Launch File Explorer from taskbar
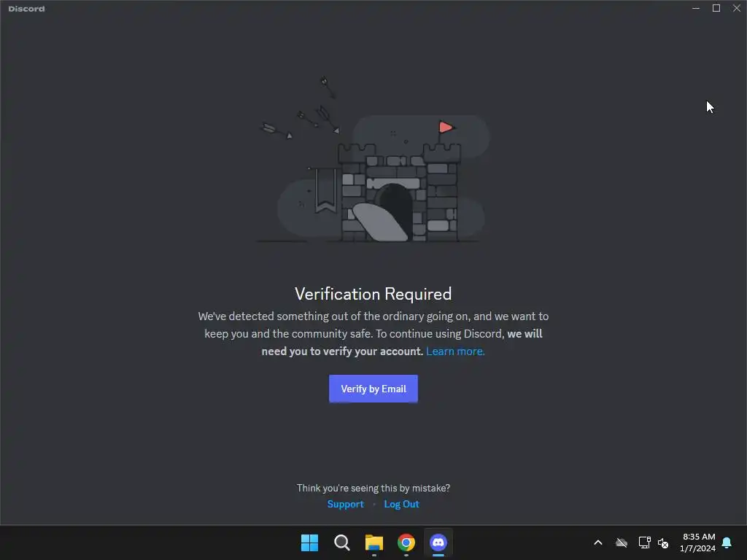The image size is (747, 560). pyautogui.click(x=374, y=542)
